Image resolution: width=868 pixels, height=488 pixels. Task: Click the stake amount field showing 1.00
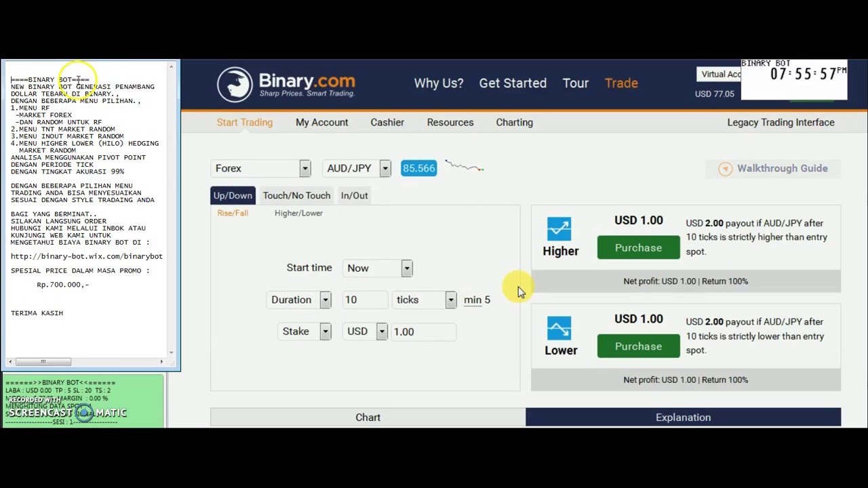coord(424,331)
